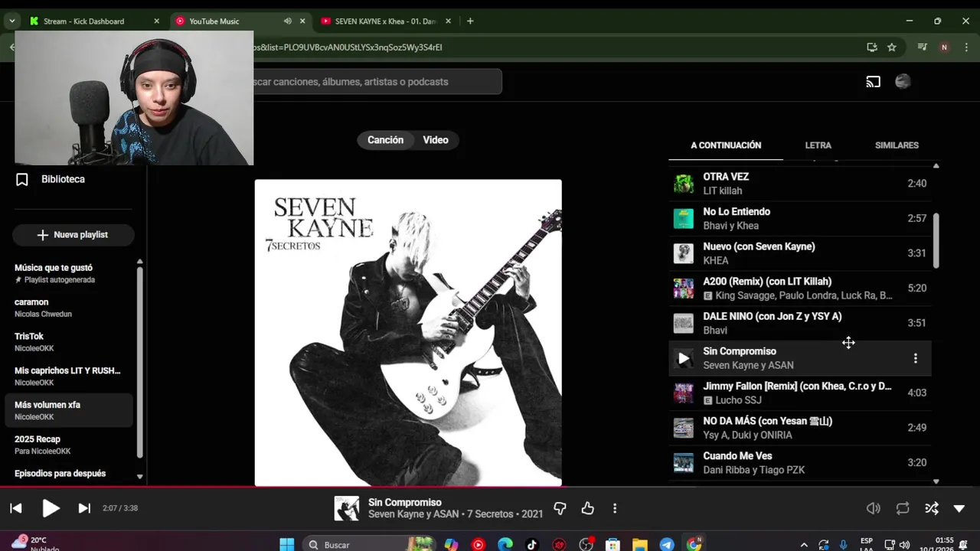Toggle repeat mode
980x551 pixels.
(903, 508)
